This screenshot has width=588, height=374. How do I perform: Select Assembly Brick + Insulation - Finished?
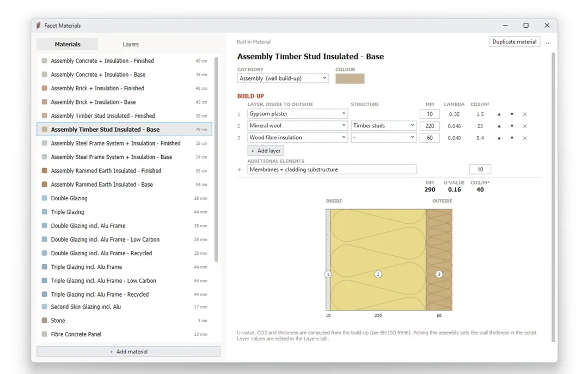point(125,88)
